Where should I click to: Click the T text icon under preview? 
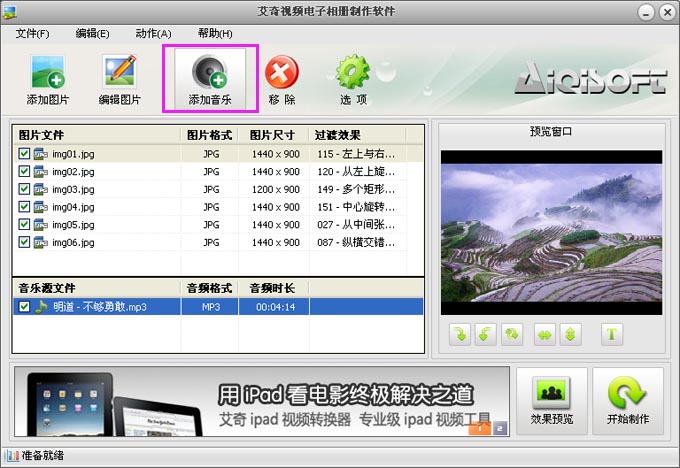(612, 334)
